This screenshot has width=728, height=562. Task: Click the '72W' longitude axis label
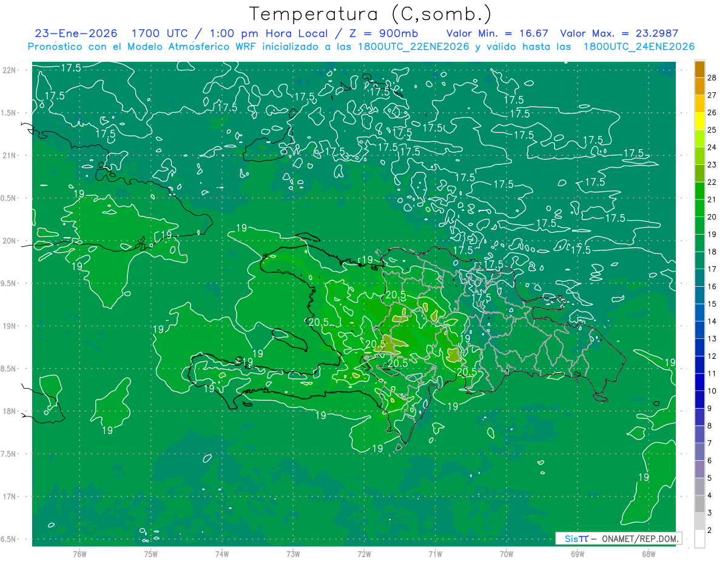coord(364,554)
